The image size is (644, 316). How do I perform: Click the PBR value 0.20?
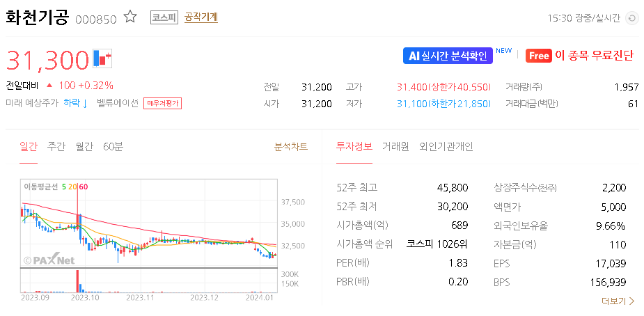(x=458, y=282)
